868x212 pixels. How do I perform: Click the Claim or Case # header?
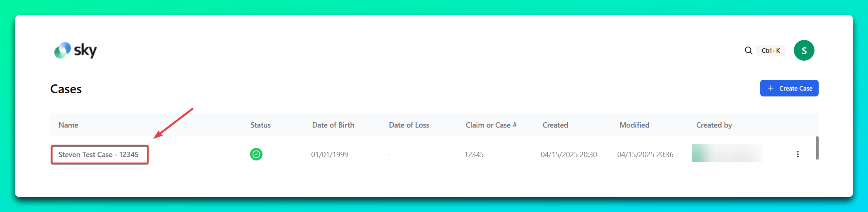click(491, 125)
